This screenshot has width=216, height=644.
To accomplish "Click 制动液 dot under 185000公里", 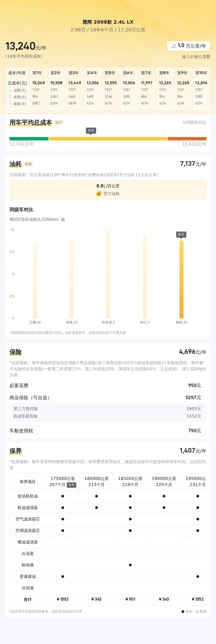I will click(130, 565).
